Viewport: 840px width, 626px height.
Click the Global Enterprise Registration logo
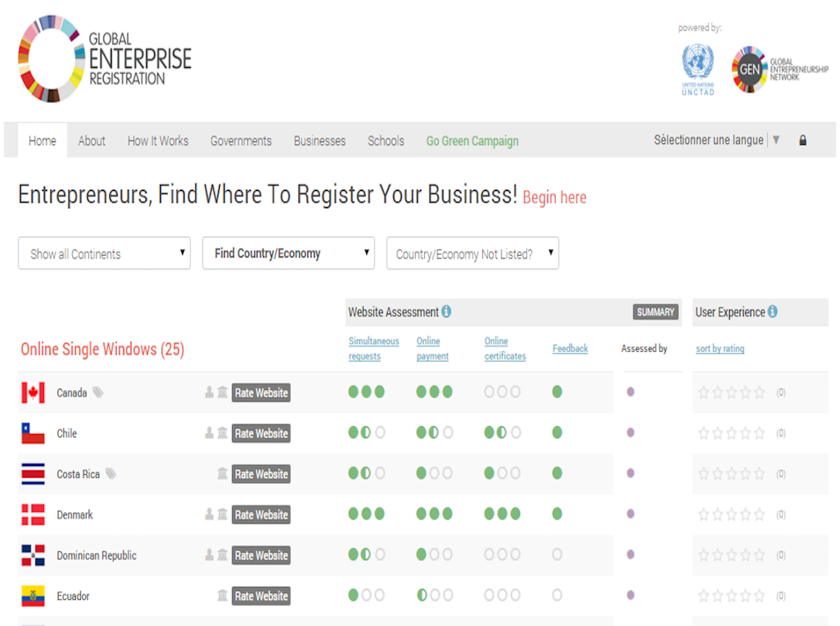105,59
